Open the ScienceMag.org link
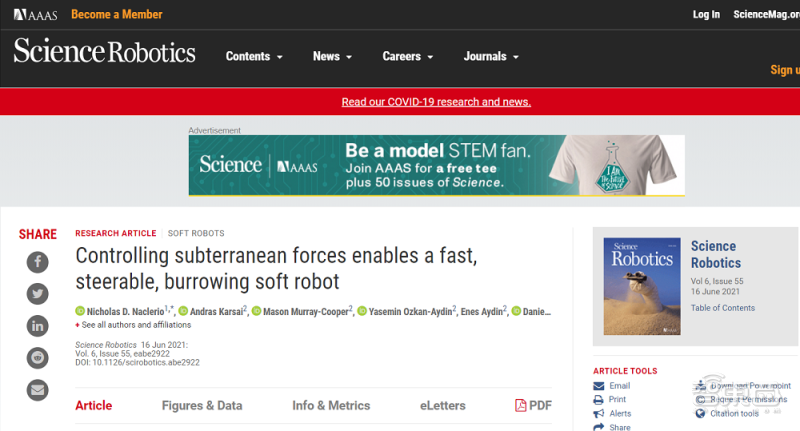The height and width of the screenshot is (431, 800). 766,14
